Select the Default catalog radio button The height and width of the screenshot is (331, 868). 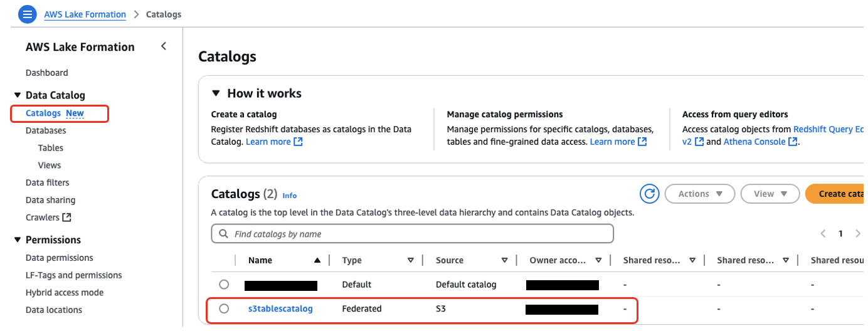(x=224, y=285)
